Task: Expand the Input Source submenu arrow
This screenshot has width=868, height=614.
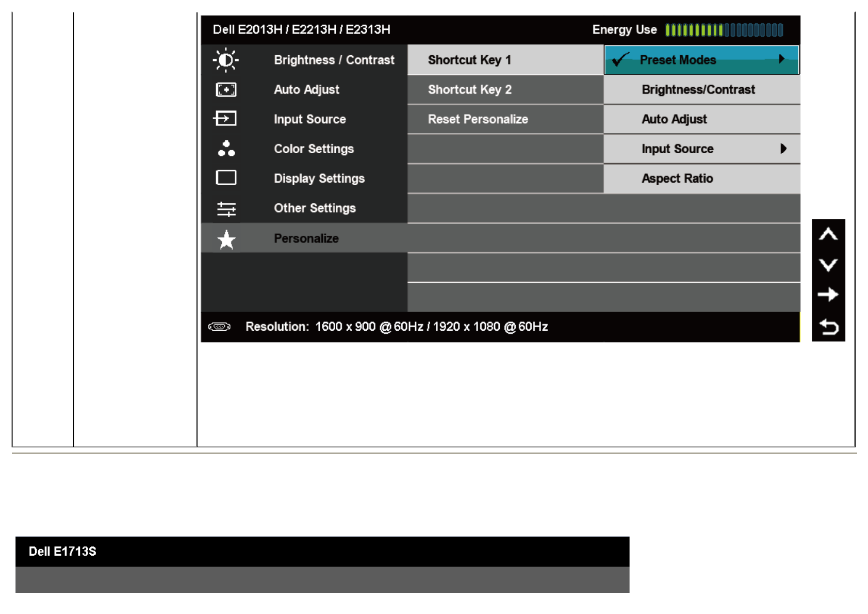Action: pyautogui.click(x=783, y=149)
